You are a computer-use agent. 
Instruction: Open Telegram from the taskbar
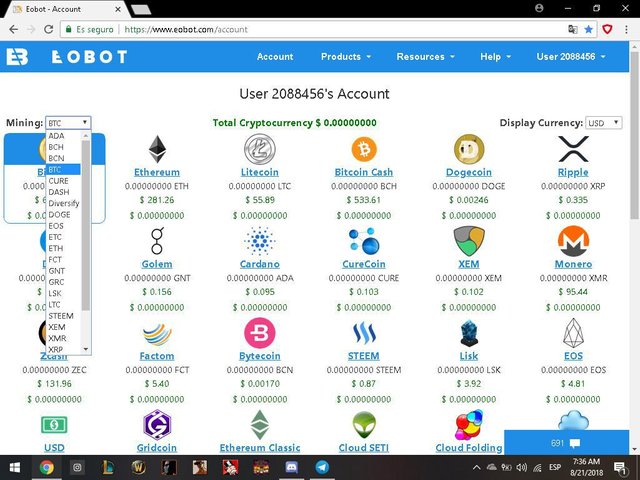click(x=322, y=468)
